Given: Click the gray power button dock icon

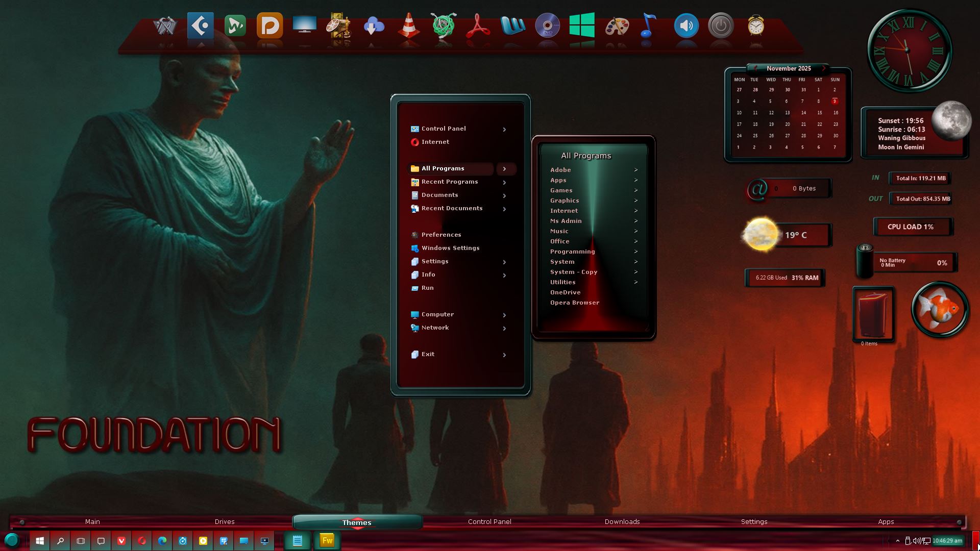Looking at the screenshot, I should click(x=721, y=26).
